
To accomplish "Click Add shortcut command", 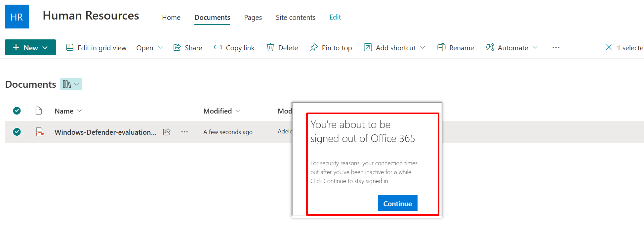I will pyautogui.click(x=390, y=48).
